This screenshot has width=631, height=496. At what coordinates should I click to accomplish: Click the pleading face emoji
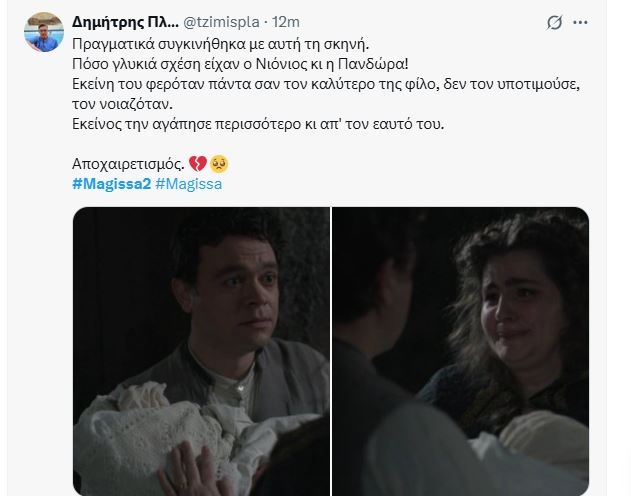pyautogui.click(x=219, y=164)
